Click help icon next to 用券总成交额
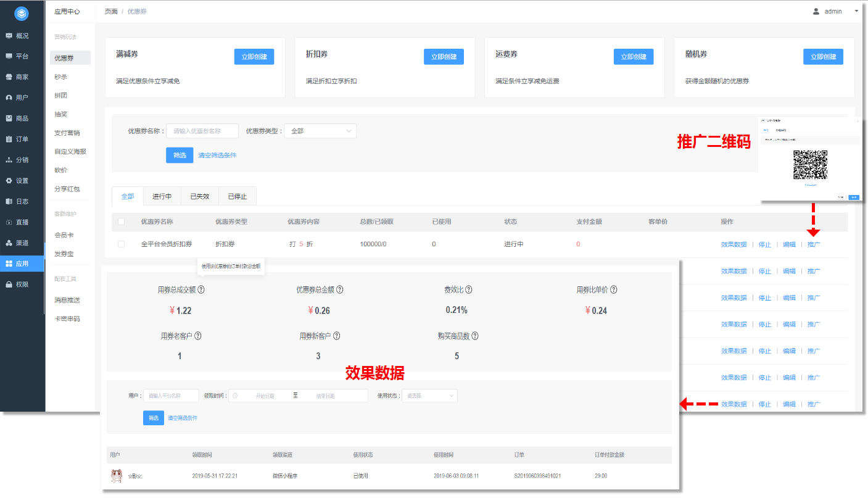This screenshot has width=868, height=503. click(x=201, y=289)
